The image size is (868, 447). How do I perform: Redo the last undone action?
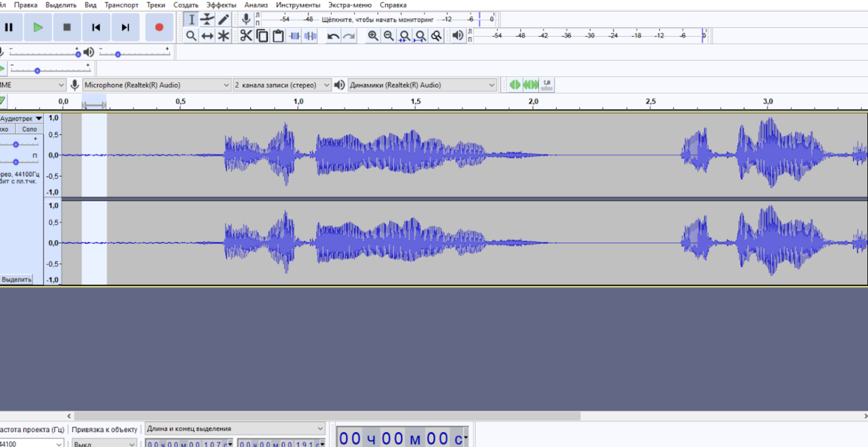[x=349, y=36]
